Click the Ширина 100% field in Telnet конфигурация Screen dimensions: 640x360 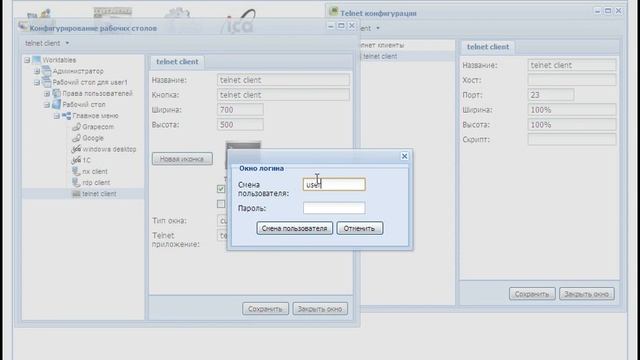572,110
